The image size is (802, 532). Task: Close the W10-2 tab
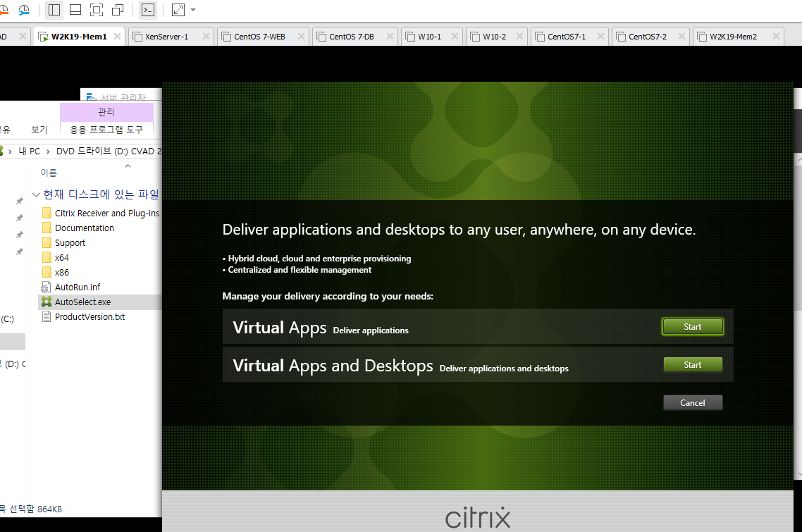pos(519,37)
